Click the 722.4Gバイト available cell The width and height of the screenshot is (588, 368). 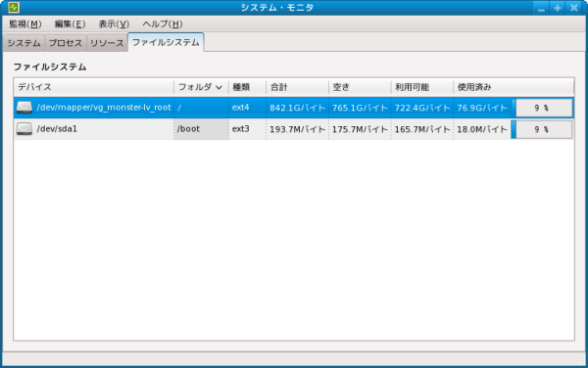421,108
